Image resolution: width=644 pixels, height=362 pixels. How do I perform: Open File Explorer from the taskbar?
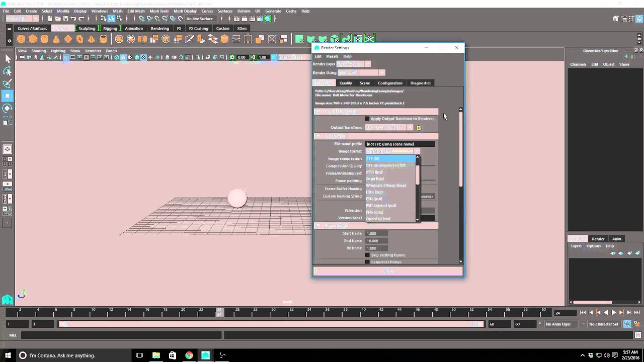pyautogui.click(x=156, y=355)
